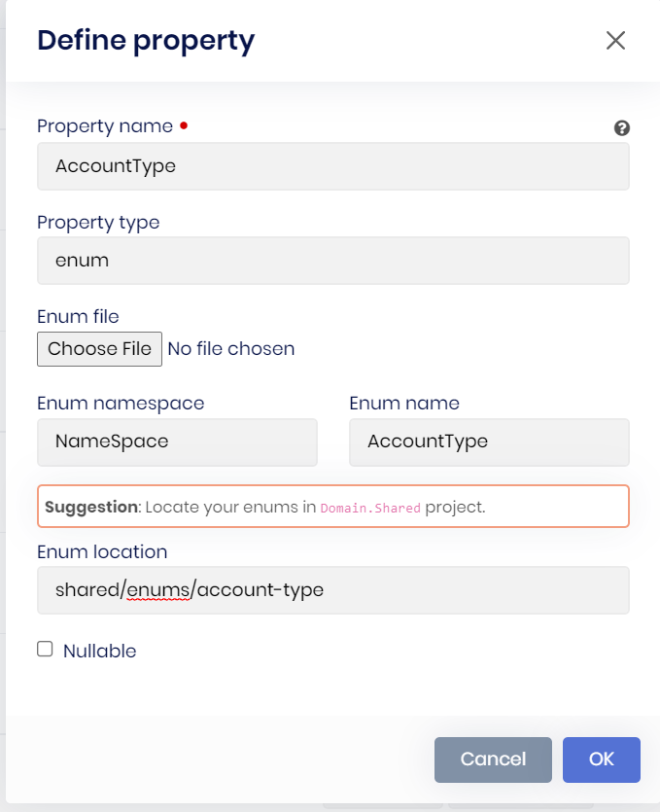Viewport: 660px width, 812px height.
Task: Click the Enum namespace input field
Action: (x=177, y=441)
